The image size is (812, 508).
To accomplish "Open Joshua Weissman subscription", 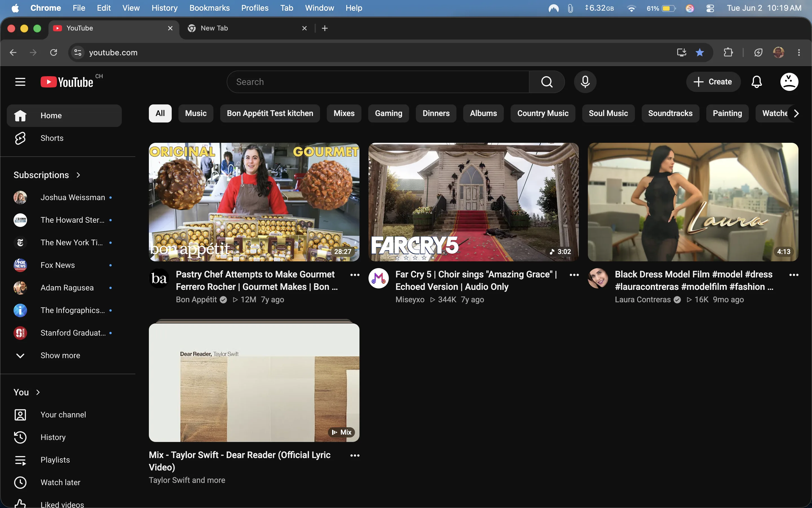I will point(64,198).
